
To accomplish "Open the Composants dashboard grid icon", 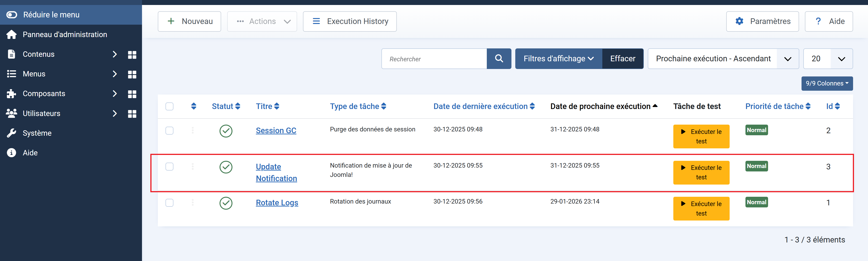I will point(132,94).
